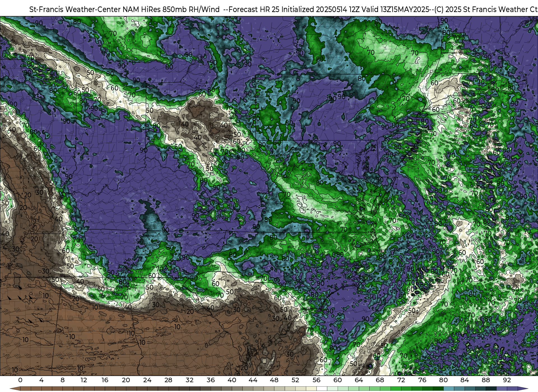Click the colorbar tick label '16'
The width and height of the screenshot is (538, 392).
point(105,380)
